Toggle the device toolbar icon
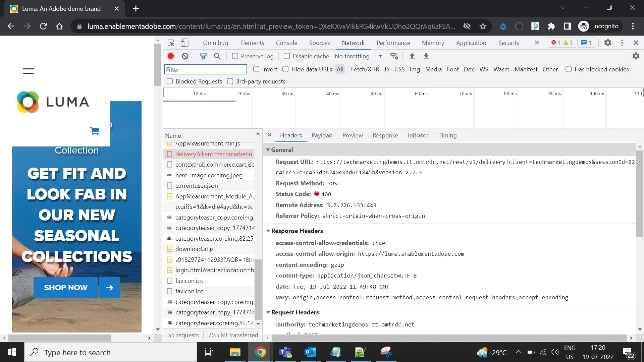Screen dimensions: 644x362 tap(184, 43)
